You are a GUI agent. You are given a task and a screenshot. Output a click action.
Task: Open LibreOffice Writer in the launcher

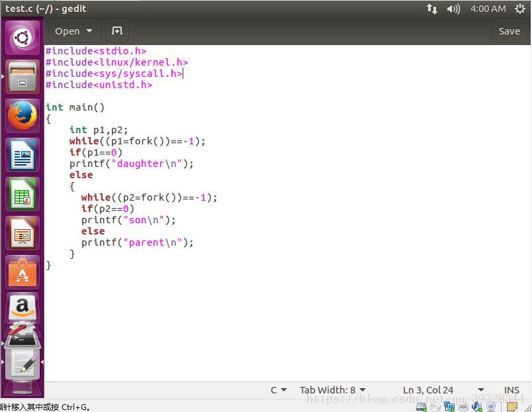click(x=22, y=155)
